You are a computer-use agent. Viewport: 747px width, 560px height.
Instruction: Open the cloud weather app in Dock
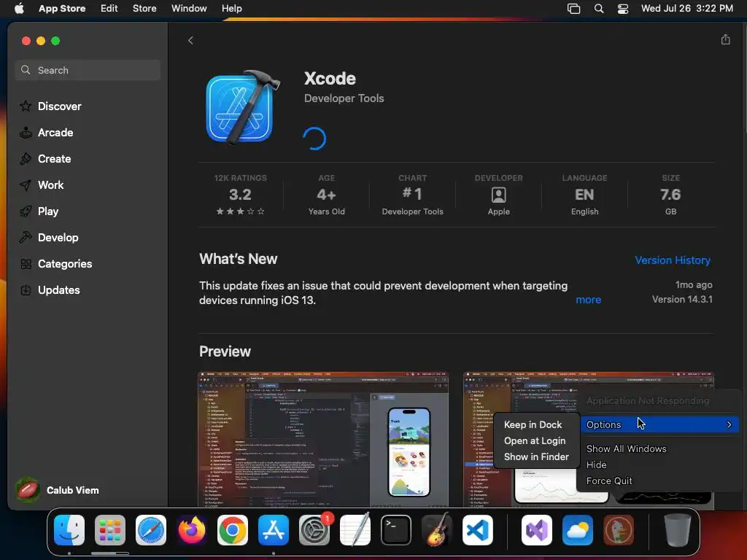(578, 530)
